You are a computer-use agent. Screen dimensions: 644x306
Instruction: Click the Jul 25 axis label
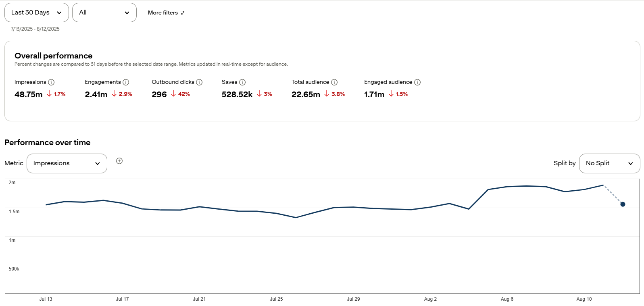point(276,299)
